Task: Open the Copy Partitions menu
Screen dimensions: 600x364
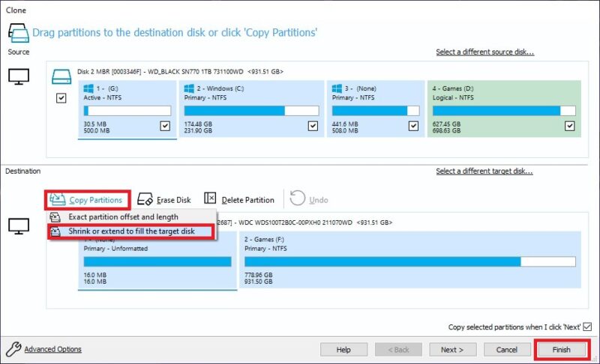Action: pyautogui.click(x=87, y=200)
